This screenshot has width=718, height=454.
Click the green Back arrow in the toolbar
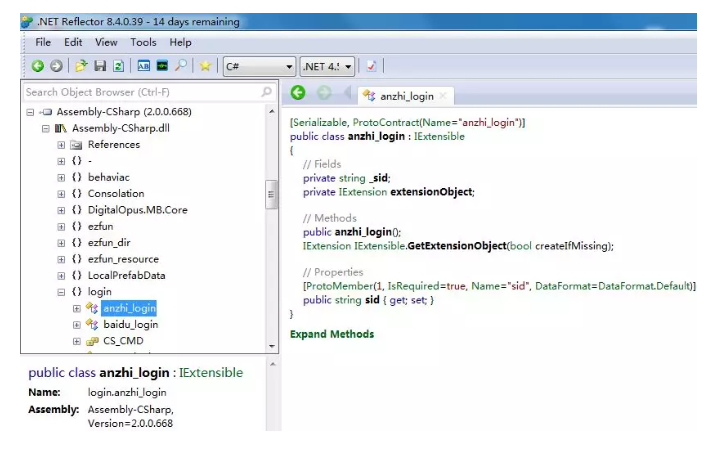tap(37, 66)
